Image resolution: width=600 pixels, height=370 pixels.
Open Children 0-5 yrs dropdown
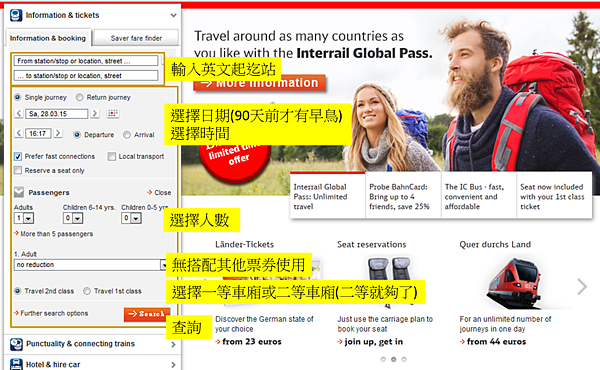point(132,218)
